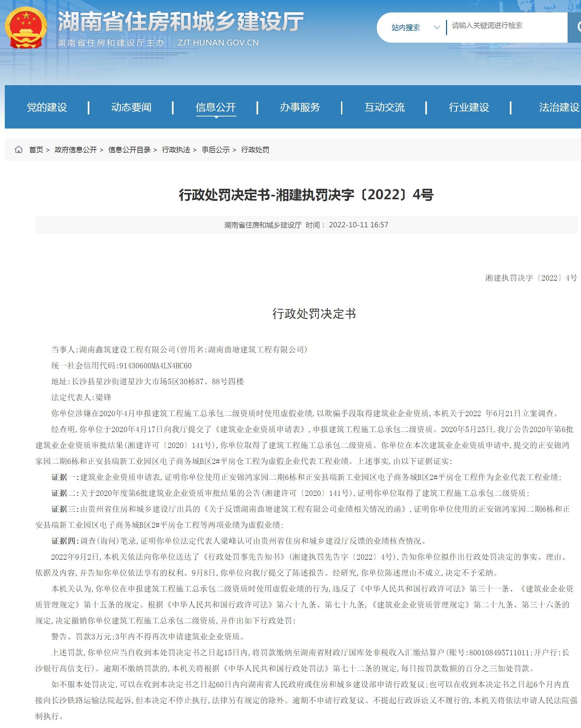Screen dimensions: 581x728
Task: Click the account number 800108495711011
Action: pos(499,653)
